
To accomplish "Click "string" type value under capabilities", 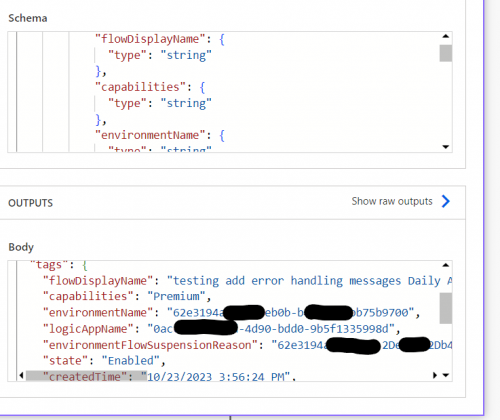I will (x=186, y=103).
